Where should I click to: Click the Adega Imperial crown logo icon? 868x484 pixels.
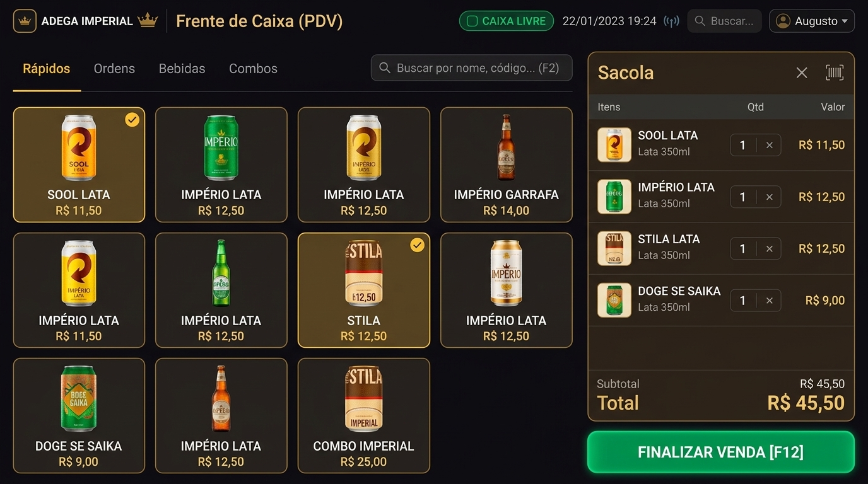coord(25,21)
